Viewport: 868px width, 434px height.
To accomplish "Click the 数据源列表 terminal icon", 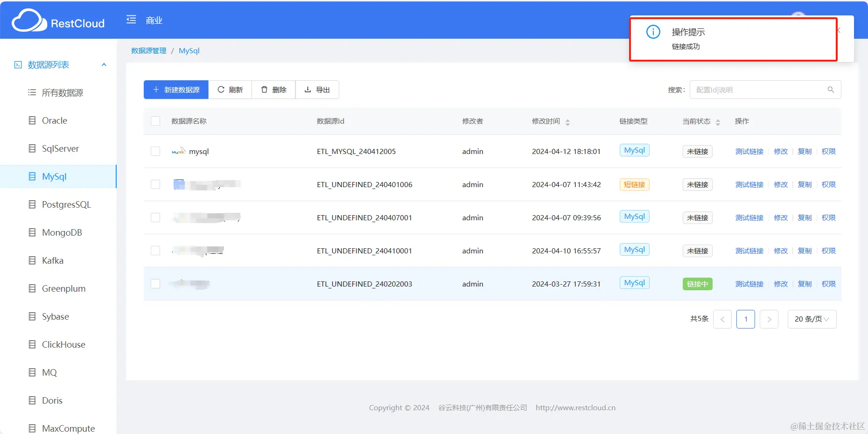I will pos(18,65).
